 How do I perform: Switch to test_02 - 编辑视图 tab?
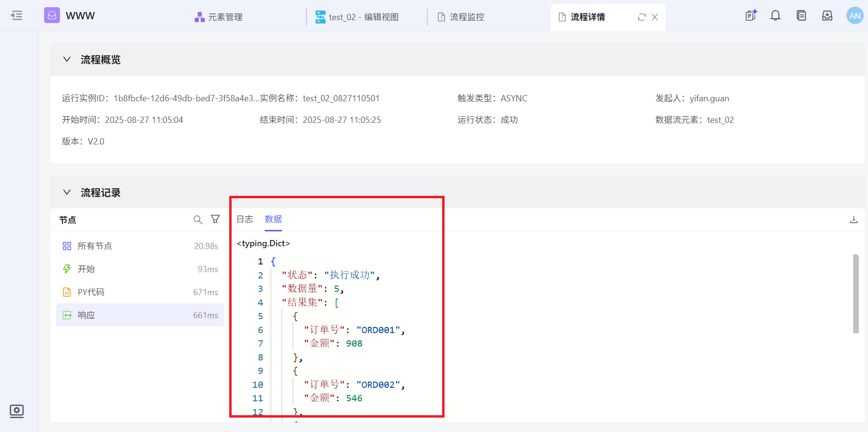click(357, 17)
